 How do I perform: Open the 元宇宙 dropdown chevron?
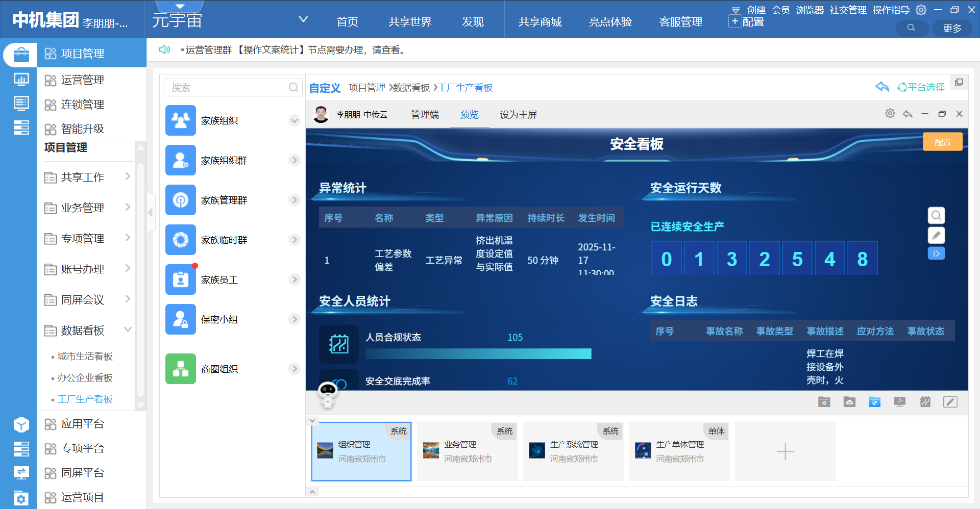point(303,20)
